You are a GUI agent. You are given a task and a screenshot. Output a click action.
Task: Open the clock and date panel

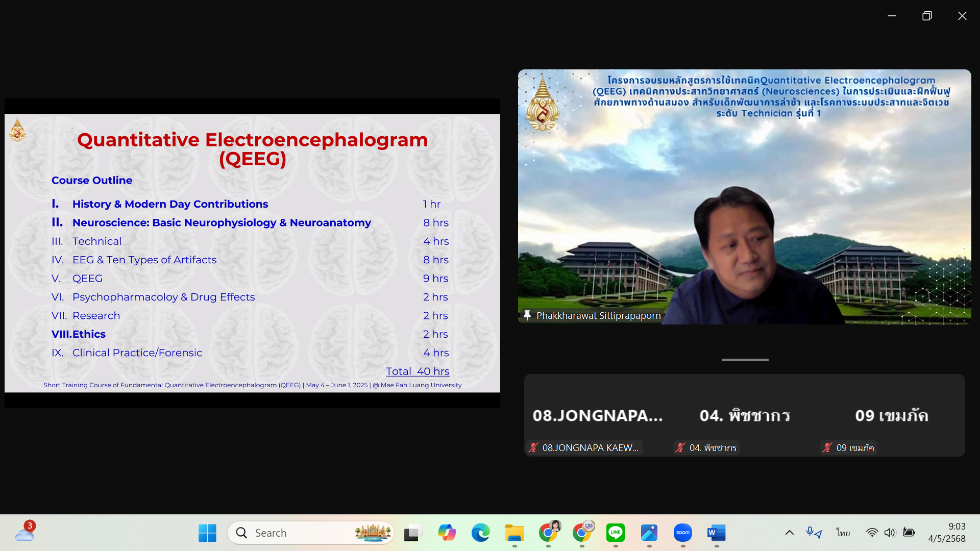point(947,533)
